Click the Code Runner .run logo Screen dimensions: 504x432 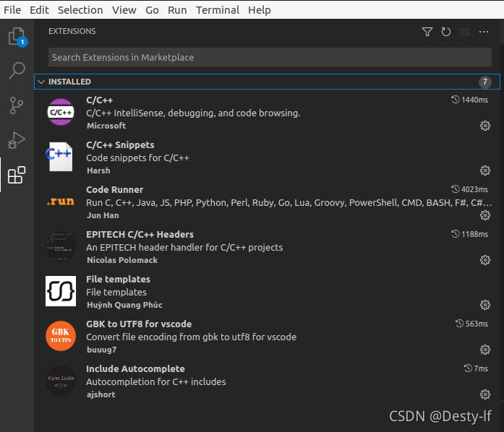point(61,202)
